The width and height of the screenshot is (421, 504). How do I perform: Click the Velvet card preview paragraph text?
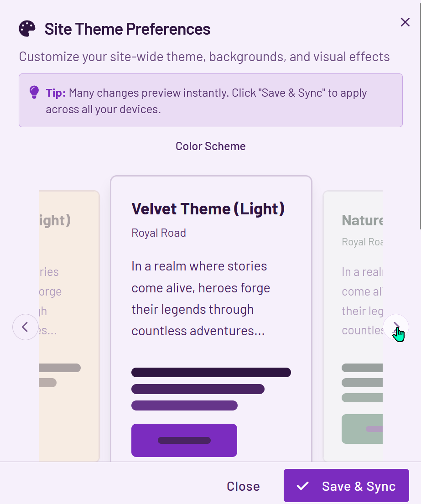[x=201, y=298]
